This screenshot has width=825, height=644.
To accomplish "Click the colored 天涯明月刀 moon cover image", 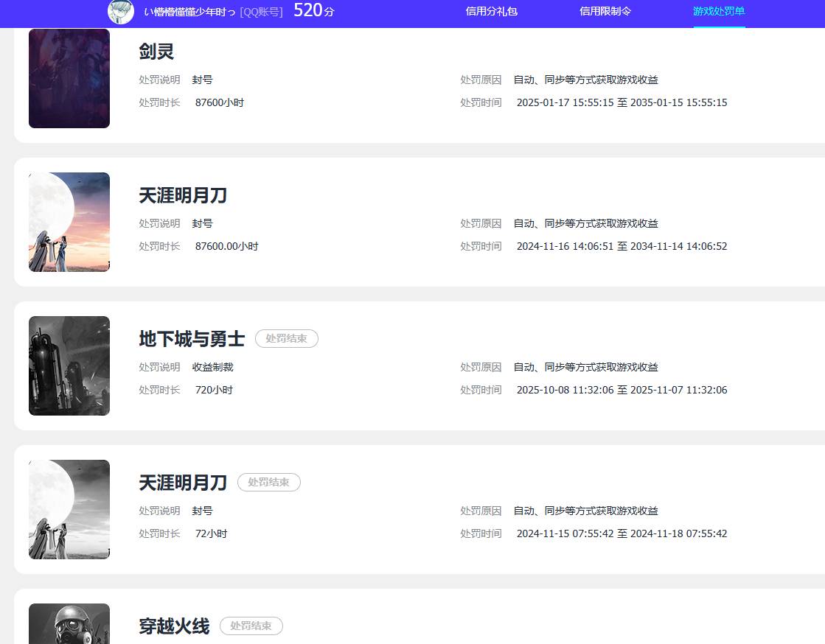I will point(69,222).
